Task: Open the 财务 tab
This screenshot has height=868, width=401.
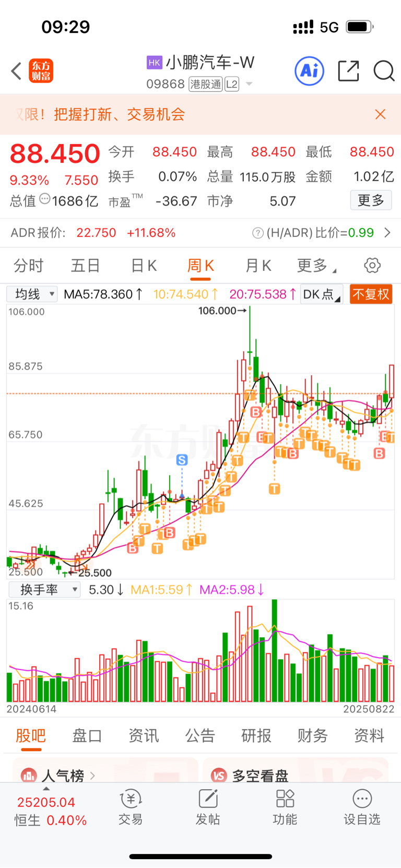Action: (x=313, y=735)
